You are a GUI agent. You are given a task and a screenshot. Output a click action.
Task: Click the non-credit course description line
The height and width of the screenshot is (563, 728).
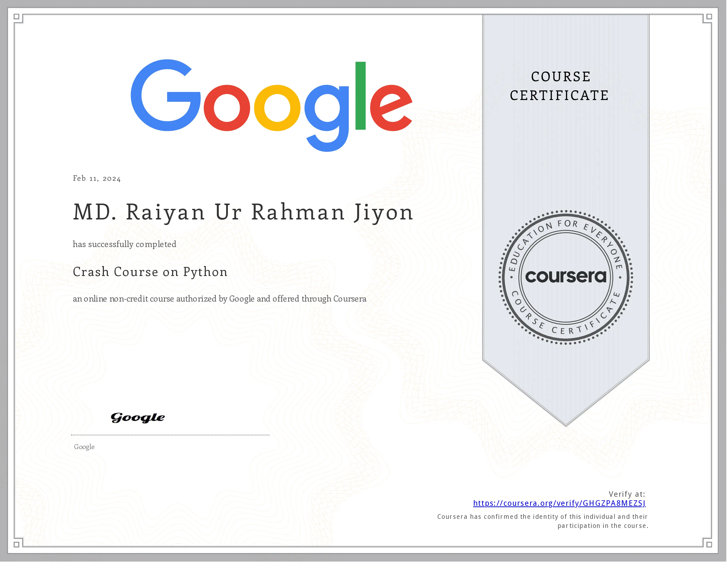click(x=219, y=299)
